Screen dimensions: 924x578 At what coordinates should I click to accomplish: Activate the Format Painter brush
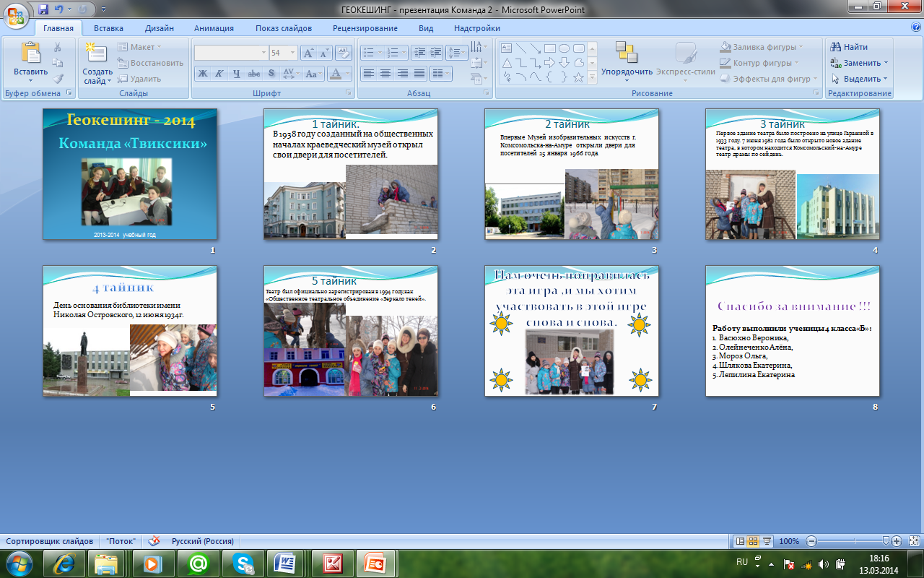click(x=58, y=79)
